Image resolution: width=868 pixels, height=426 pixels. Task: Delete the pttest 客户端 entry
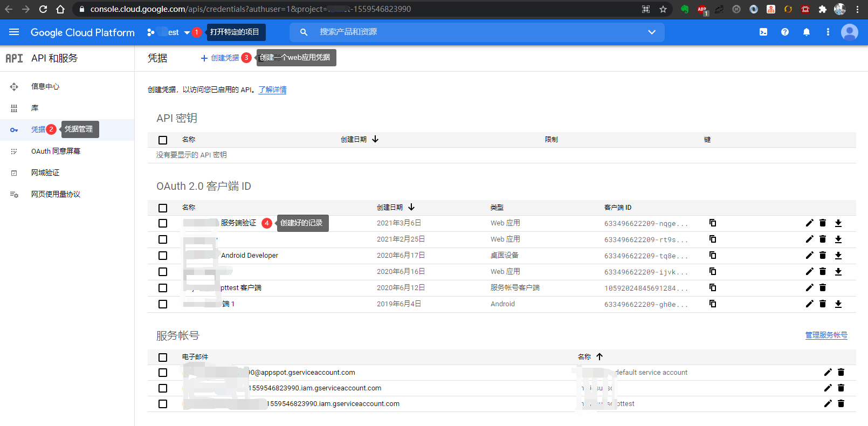click(823, 287)
